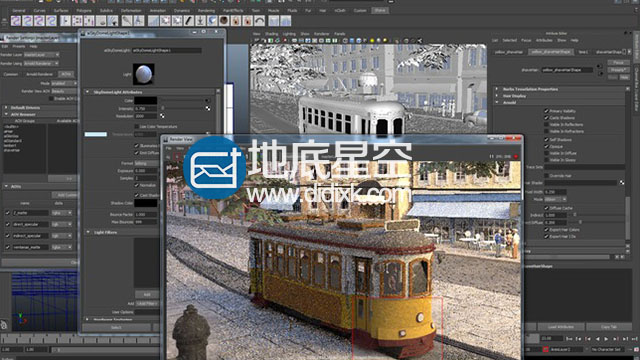The height and width of the screenshot is (360, 640).
Task: Click the first curve icon on the shelf
Action: [16, 20]
